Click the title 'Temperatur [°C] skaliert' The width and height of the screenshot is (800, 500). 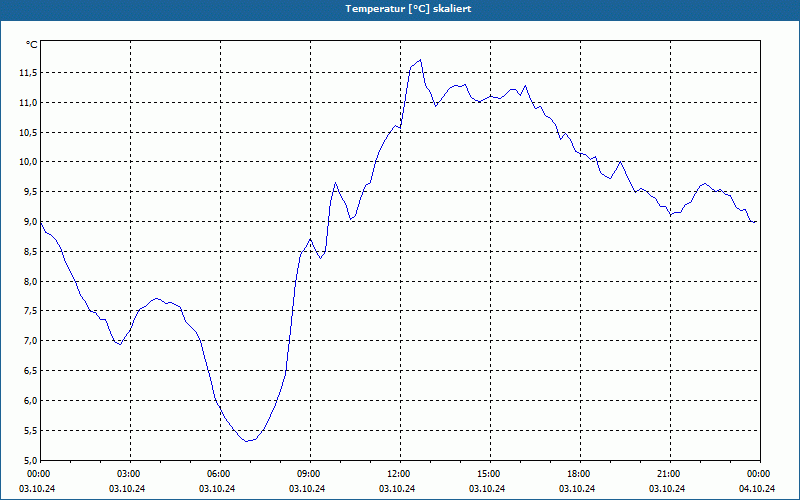point(408,9)
